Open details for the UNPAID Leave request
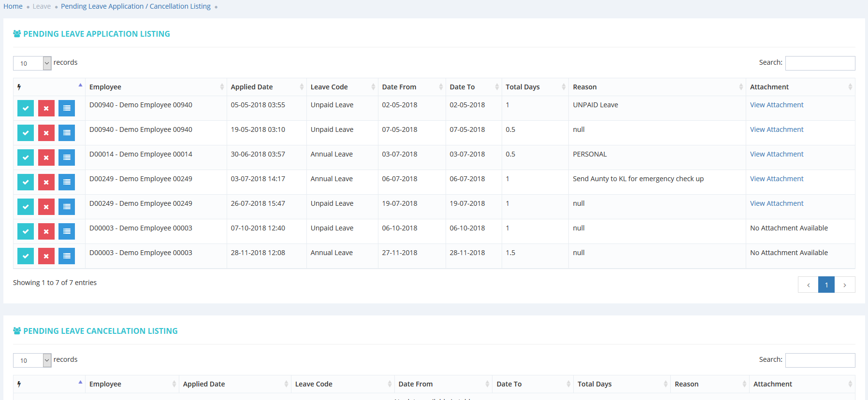 pos(67,108)
